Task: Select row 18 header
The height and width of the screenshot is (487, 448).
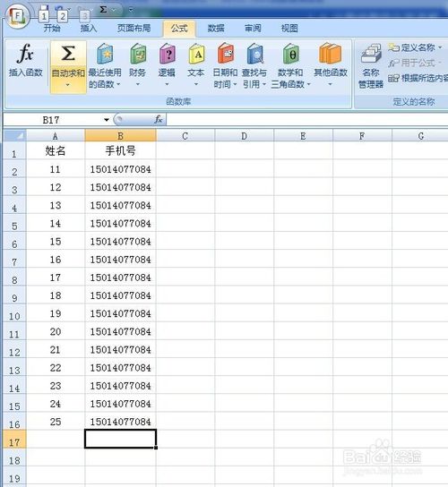Action: tap(14, 457)
